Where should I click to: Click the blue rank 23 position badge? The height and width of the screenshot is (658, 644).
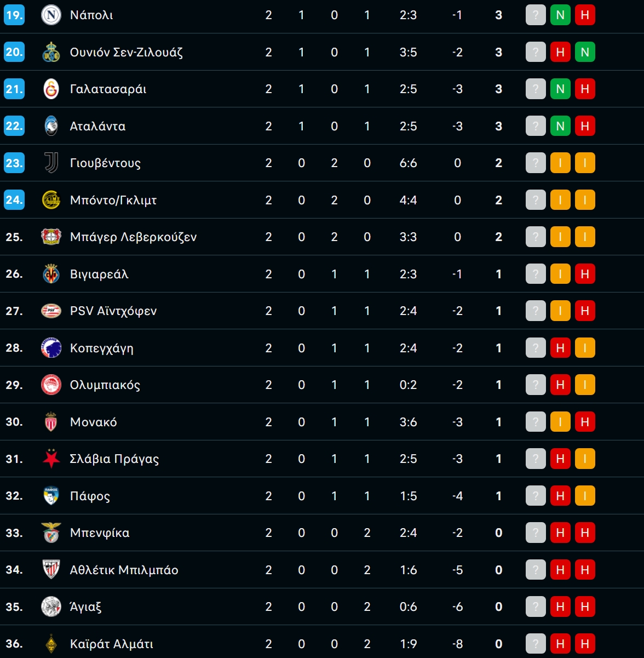14,163
